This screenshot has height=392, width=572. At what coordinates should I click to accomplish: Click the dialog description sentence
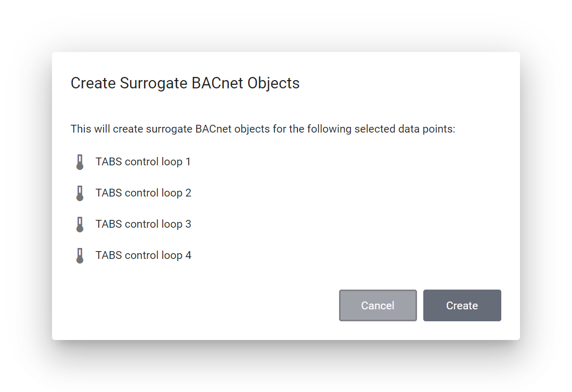pos(263,128)
